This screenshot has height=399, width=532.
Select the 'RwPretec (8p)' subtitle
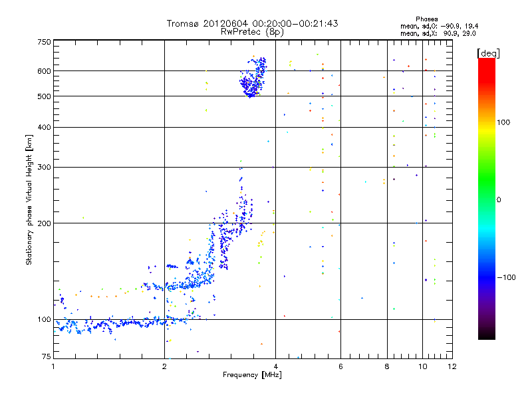click(252, 32)
